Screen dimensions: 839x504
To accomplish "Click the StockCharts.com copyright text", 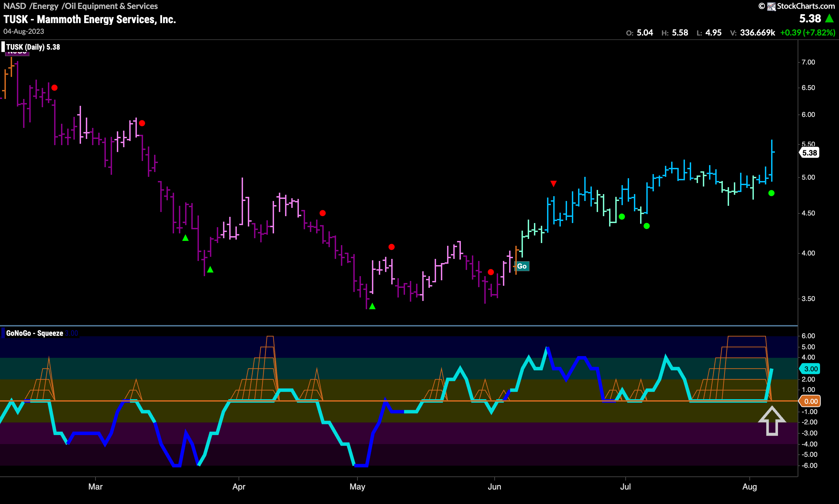I will pos(806,6).
